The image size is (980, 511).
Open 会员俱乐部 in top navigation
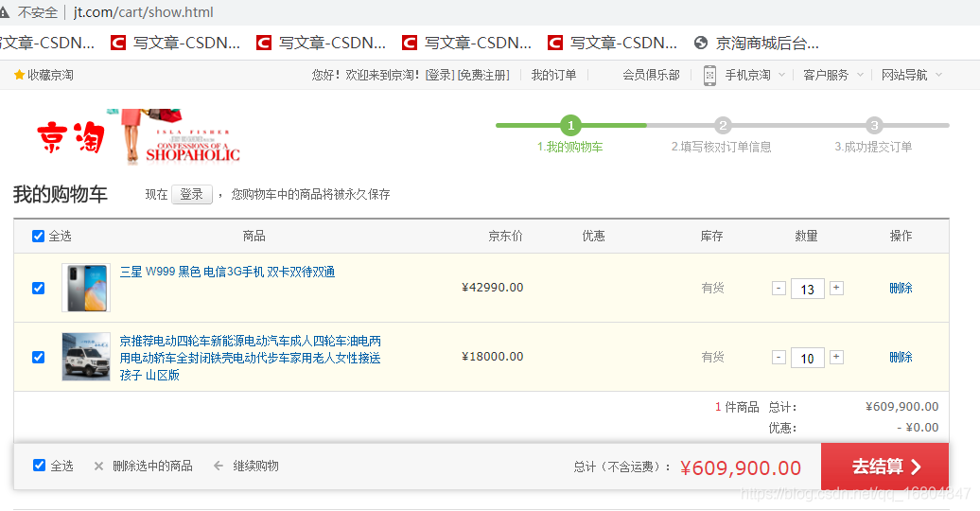(651, 75)
